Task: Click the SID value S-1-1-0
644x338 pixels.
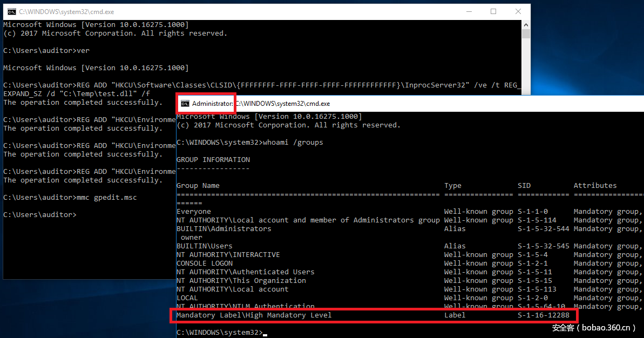Action: [533, 212]
